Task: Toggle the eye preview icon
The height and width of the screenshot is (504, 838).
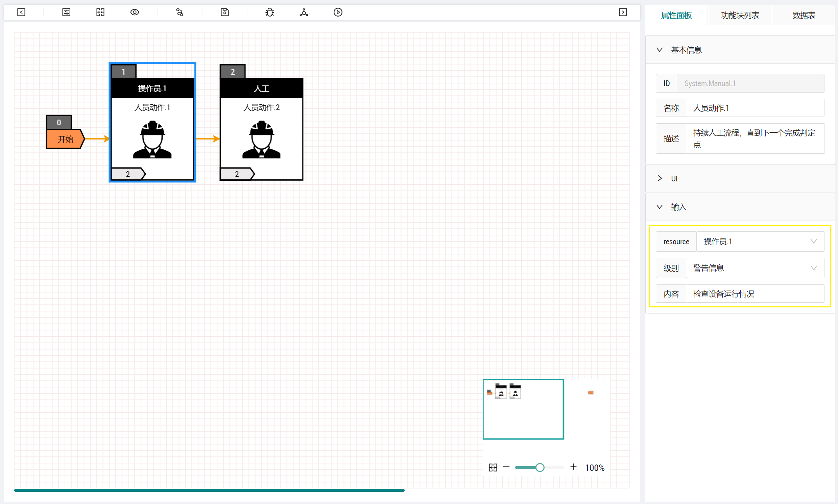Action: 135,12
